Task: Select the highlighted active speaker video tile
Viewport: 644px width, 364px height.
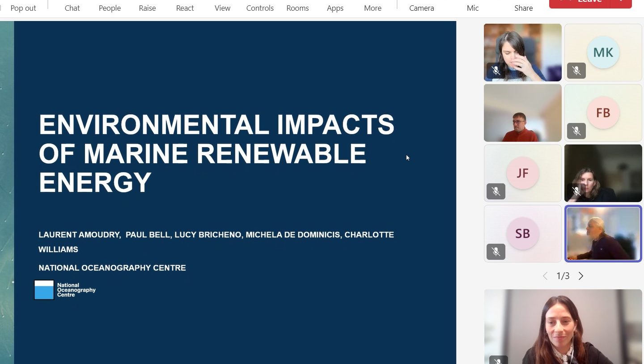Action: click(x=603, y=233)
